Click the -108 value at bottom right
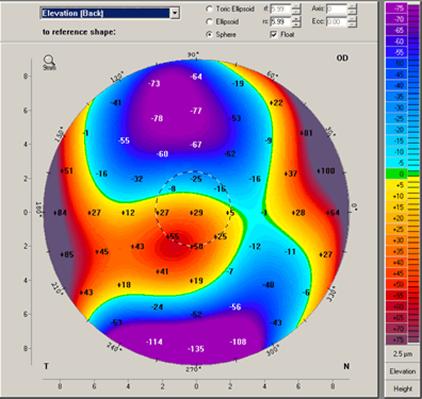The image size is (422, 399). click(238, 342)
